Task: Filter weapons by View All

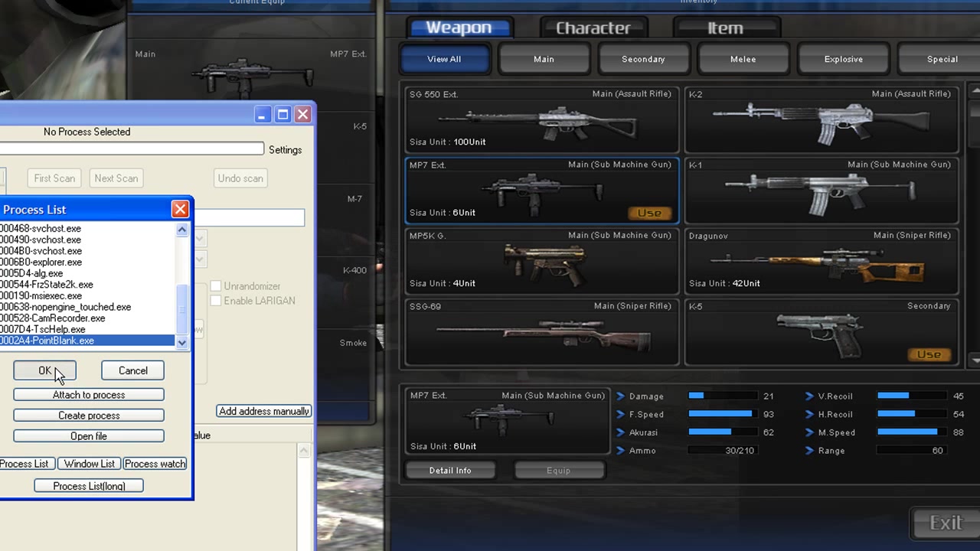Action: [x=444, y=59]
